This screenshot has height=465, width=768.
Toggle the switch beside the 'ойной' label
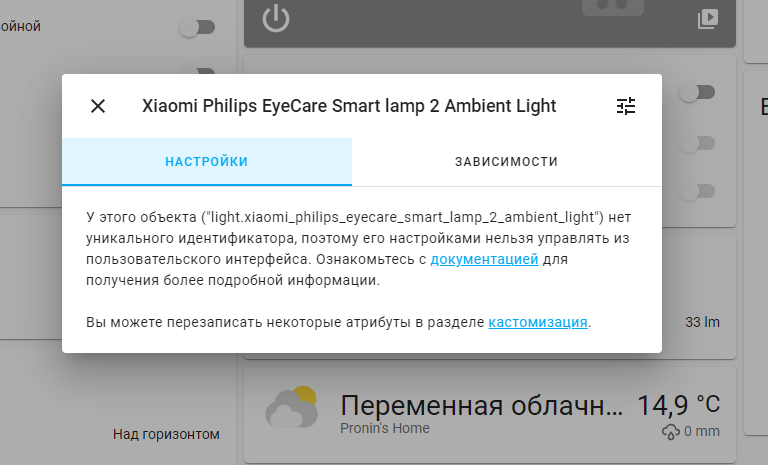[x=197, y=27]
